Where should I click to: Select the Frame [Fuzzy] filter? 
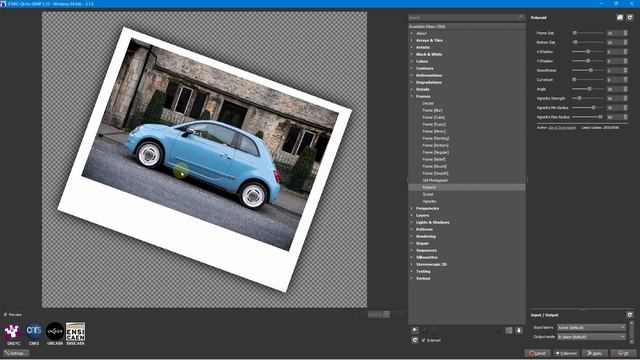[434, 124]
